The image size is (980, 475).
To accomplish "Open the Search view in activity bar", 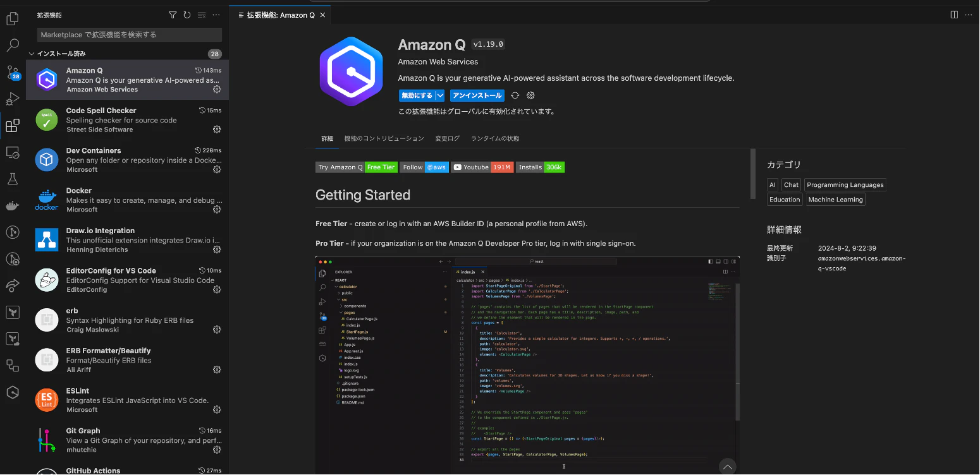I will click(12, 45).
